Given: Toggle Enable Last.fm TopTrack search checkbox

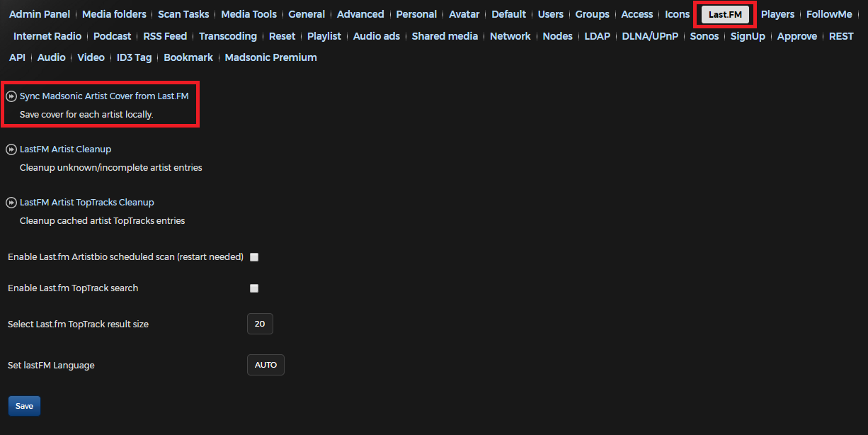Looking at the screenshot, I should pyautogui.click(x=254, y=288).
